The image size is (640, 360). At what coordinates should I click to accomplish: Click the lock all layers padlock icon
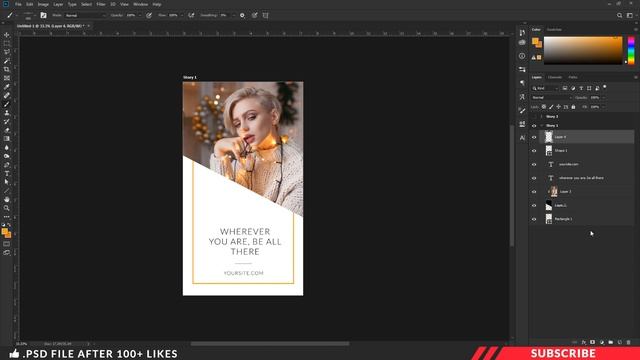pos(573,107)
